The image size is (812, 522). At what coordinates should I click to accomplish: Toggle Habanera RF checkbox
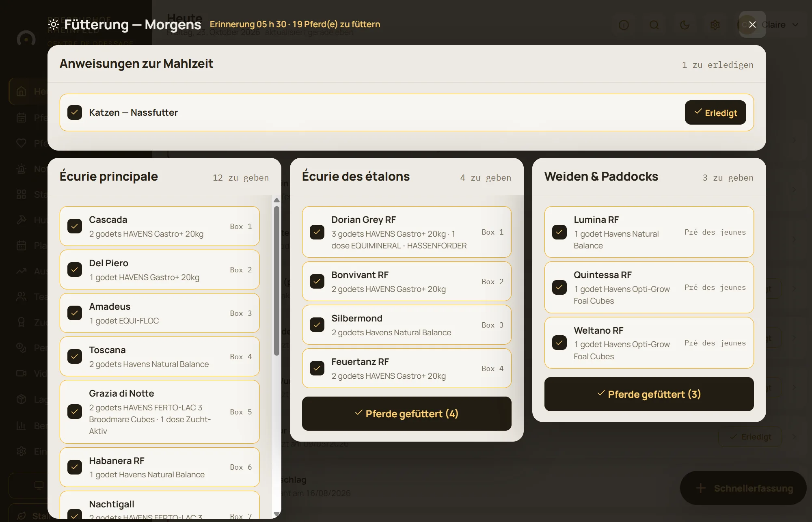(x=75, y=467)
